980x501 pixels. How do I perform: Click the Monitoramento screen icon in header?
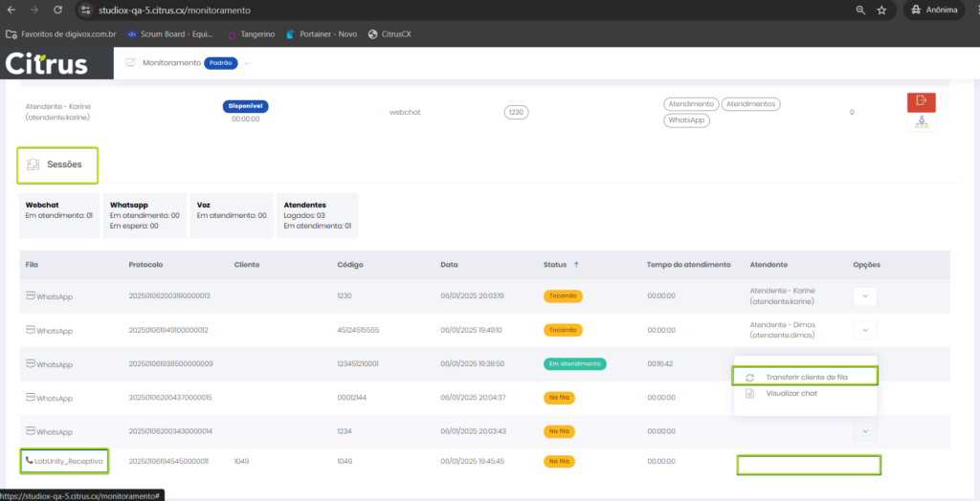(x=130, y=63)
